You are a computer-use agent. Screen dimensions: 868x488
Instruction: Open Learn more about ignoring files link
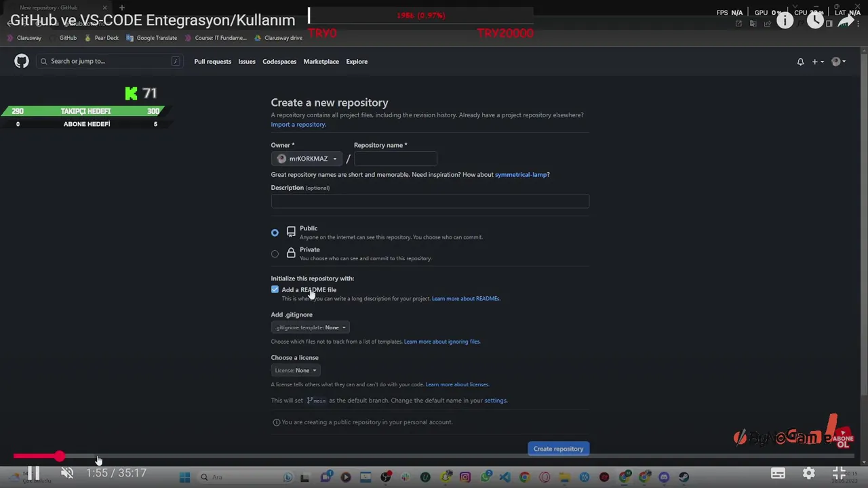(442, 342)
